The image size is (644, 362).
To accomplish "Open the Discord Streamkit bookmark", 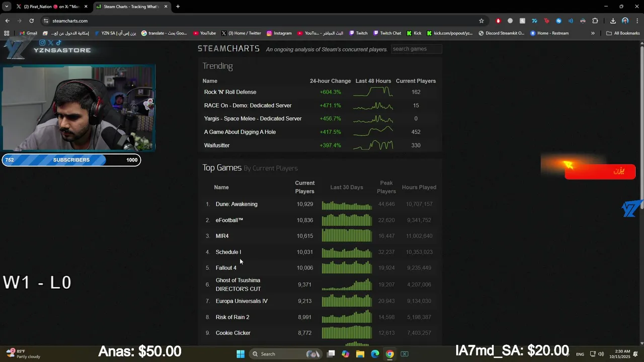I will 501,33.
